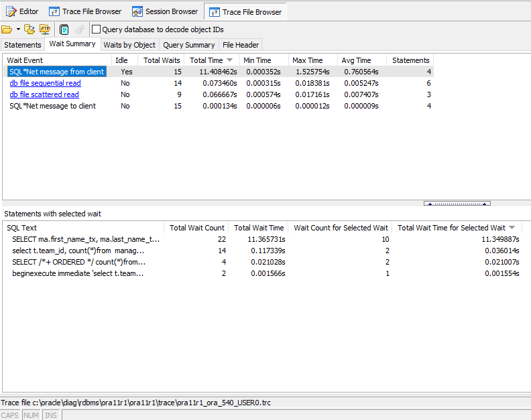Toggle sort on Total Time column header
531x420 pixels.
(x=212, y=60)
